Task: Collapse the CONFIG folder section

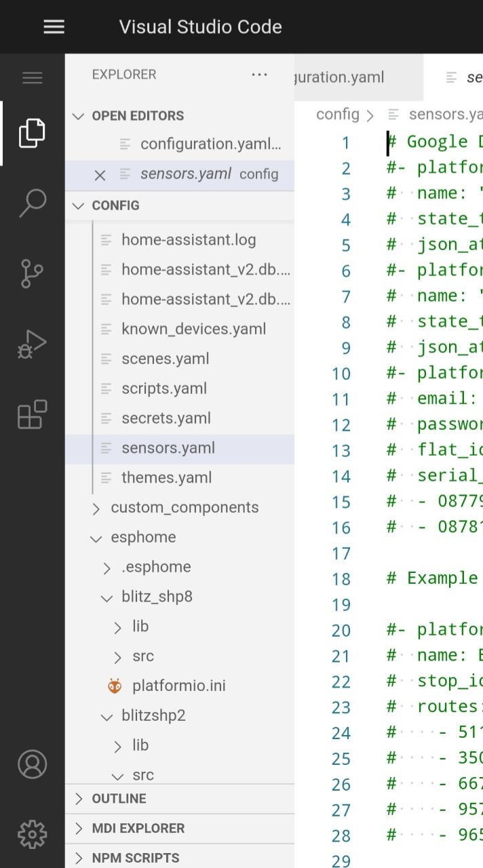Action: pos(78,205)
